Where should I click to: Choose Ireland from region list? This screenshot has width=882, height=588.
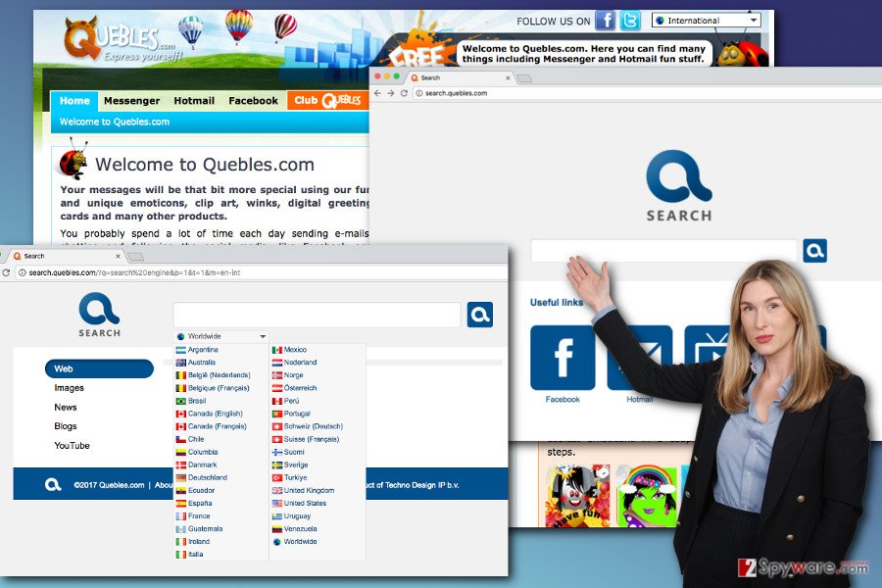click(193, 541)
